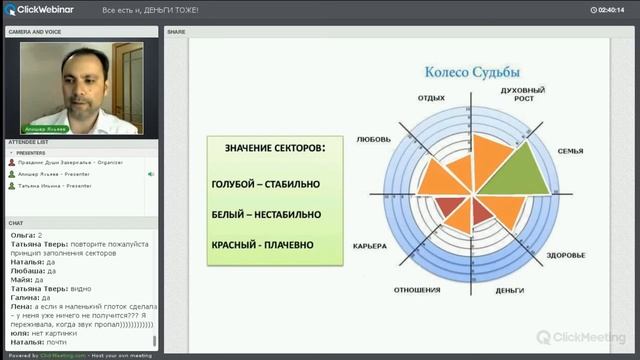This screenshot has width=640, height=360.
Task: Click Татьяна Тверь's 'повторите пожалуйста' message
Action: 80,249
